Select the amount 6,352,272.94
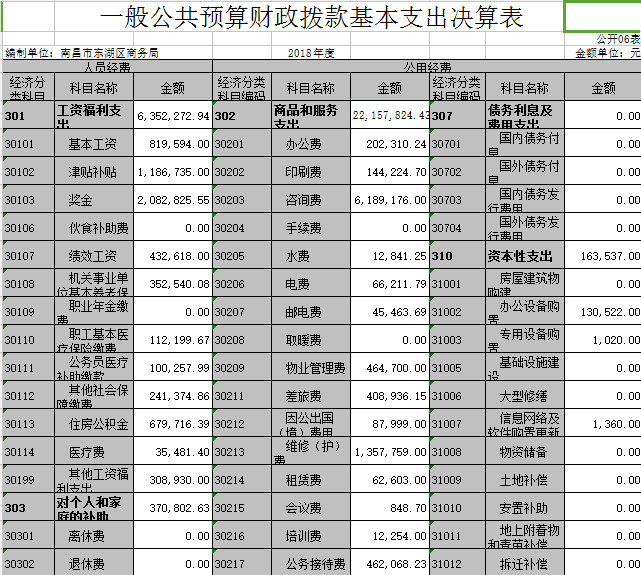The image size is (641, 575). coord(173,116)
